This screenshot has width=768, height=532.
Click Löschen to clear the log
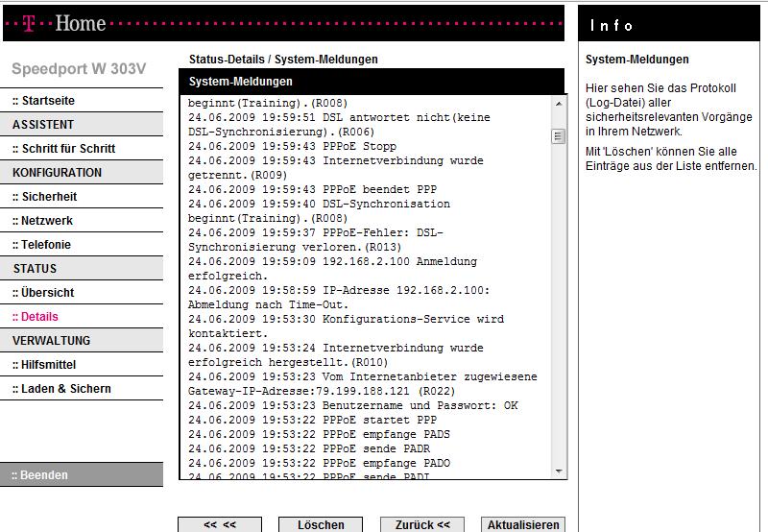coord(321,524)
